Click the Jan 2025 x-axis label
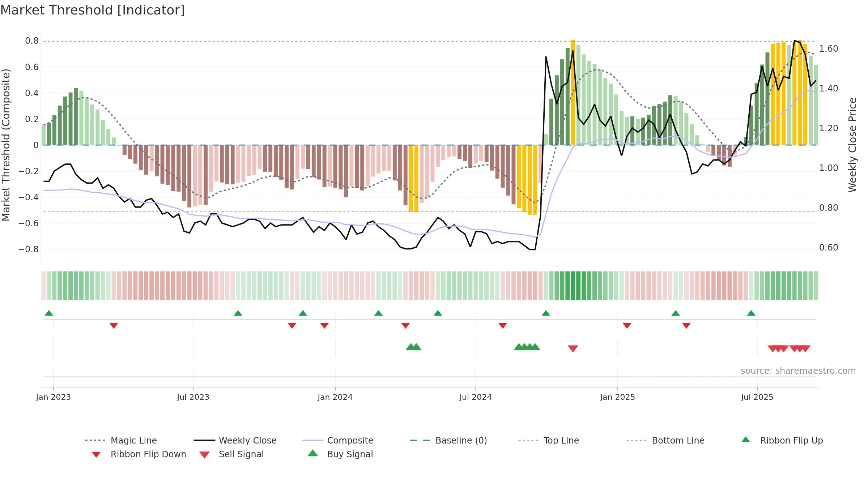 coord(618,397)
